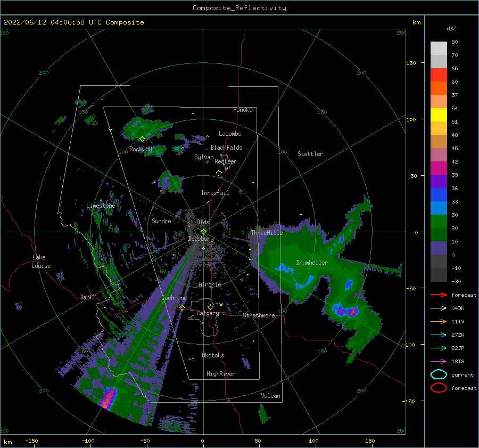This screenshot has height=448, width=479.
Task: Click the yellow diamond marker under Cochrane
Action: 182,307
